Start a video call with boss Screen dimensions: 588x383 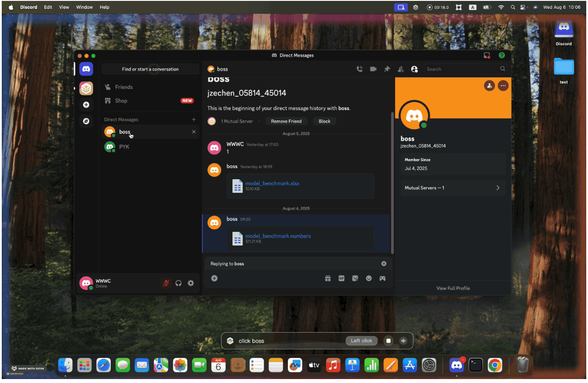[373, 69]
